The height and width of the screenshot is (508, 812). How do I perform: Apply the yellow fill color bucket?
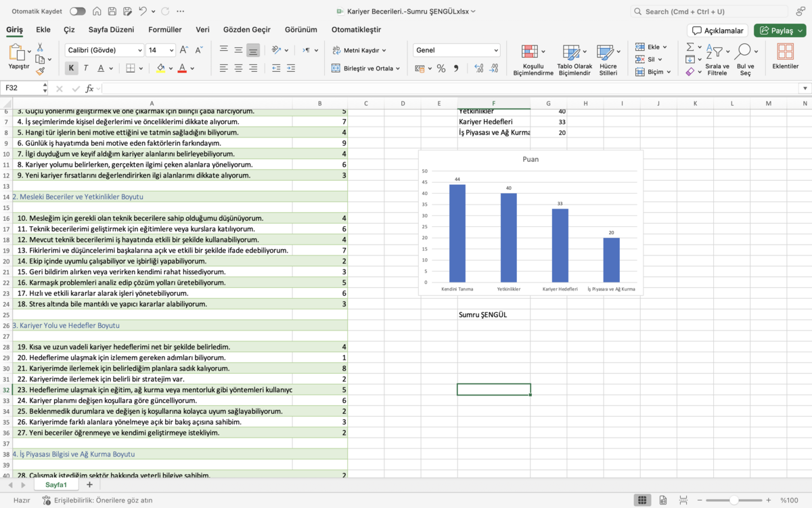(160, 68)
